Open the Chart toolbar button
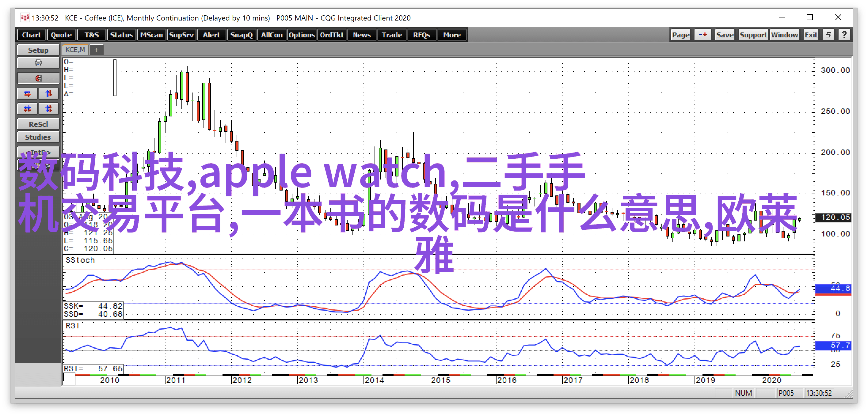Image resolution: width=868 pixels, height=416 pixels. tap(31, 35)
